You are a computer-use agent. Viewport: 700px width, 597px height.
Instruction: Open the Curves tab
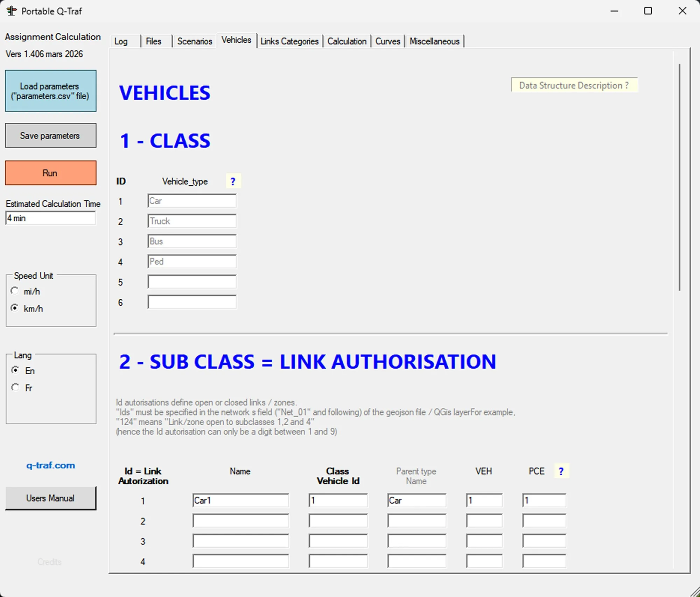(387, 41)
